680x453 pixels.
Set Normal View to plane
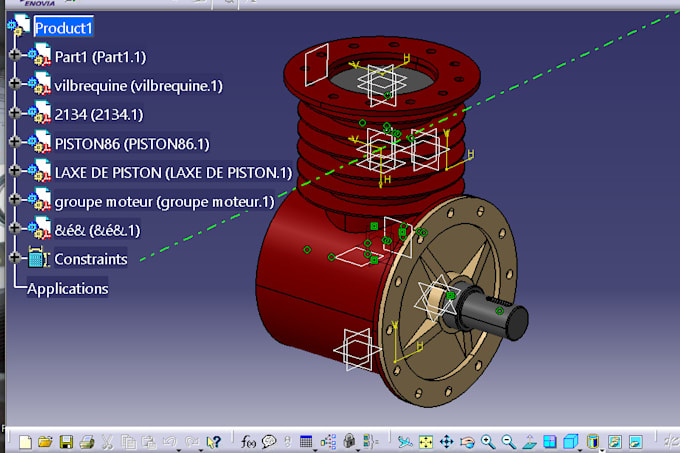(530, 442)
